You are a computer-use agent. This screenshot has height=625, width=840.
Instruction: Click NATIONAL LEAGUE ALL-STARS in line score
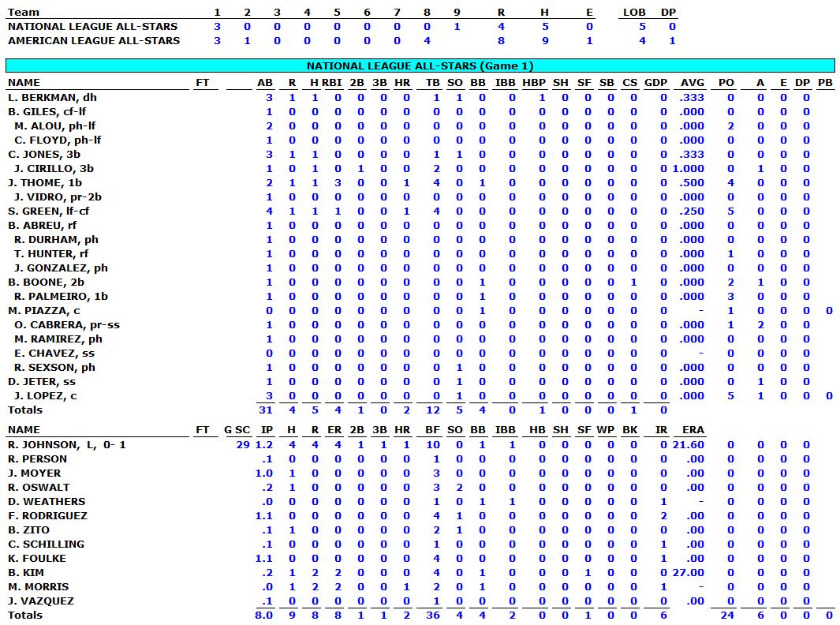93,26
